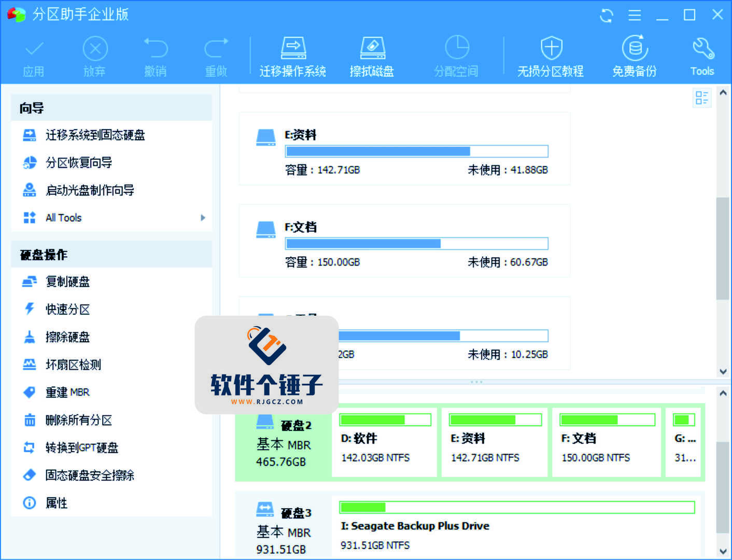Screen dimensions: 732x560
Task: Select the G: partition block on Disk 2
Action: click(x=684, y=443)
